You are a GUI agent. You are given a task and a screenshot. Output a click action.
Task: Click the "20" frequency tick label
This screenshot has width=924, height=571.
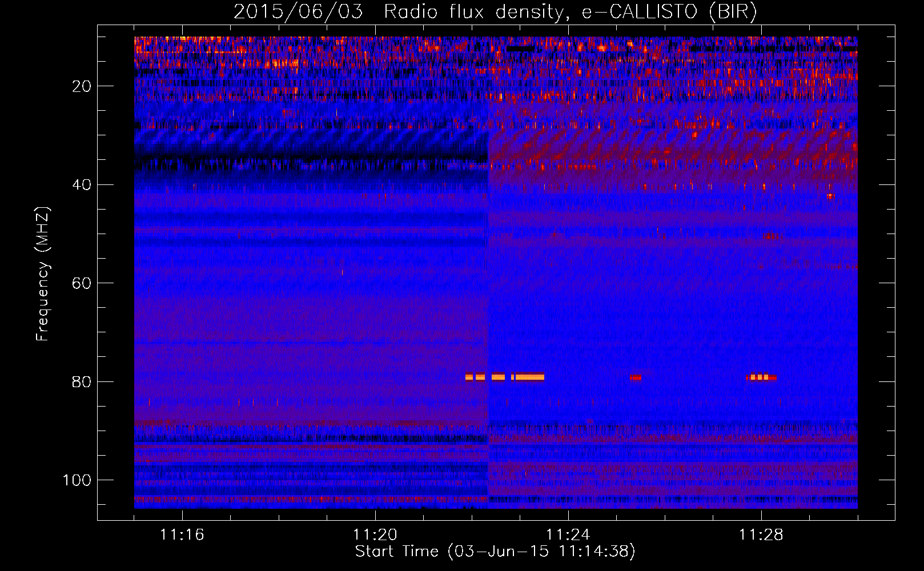coord(82,86)
